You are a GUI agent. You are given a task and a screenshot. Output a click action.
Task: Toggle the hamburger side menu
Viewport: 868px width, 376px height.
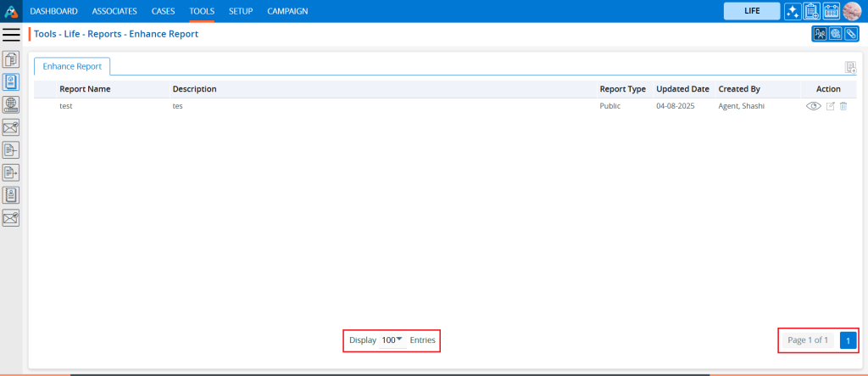11,34
